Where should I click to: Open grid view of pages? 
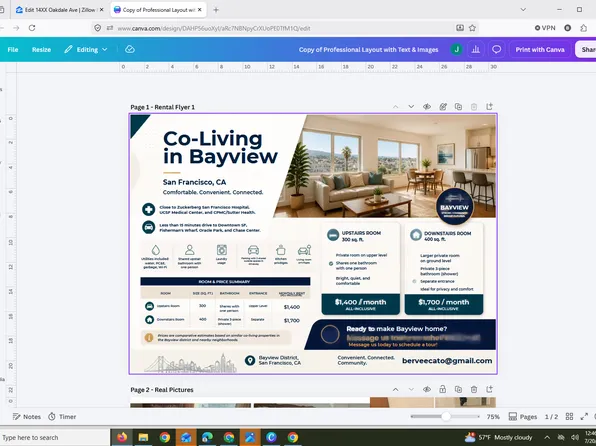pos(569,417)
